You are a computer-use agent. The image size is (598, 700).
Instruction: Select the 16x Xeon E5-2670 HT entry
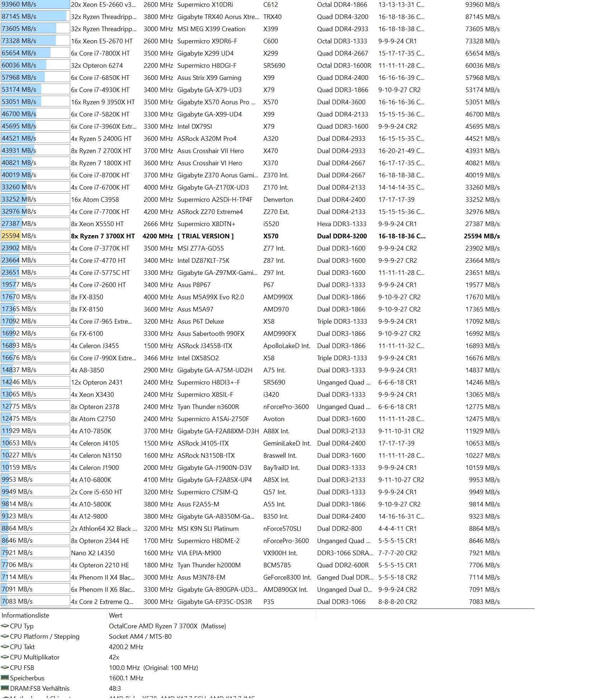(102, 41)
